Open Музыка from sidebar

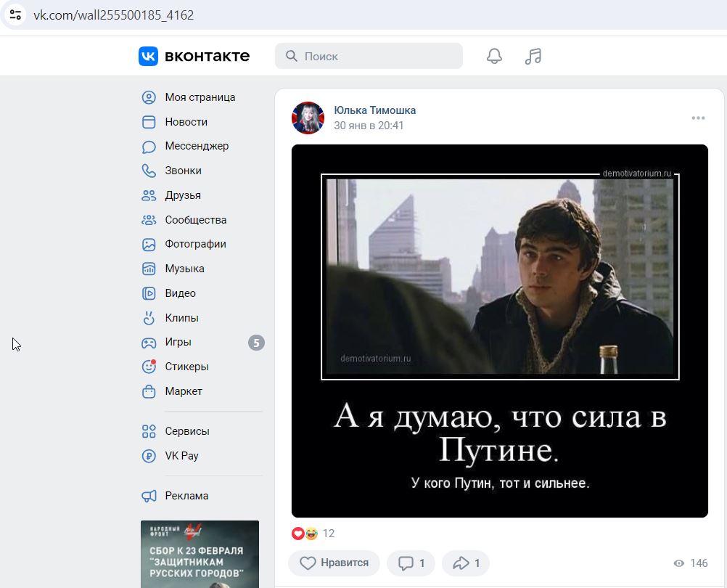pyautogui.click(x=184, y=269)
